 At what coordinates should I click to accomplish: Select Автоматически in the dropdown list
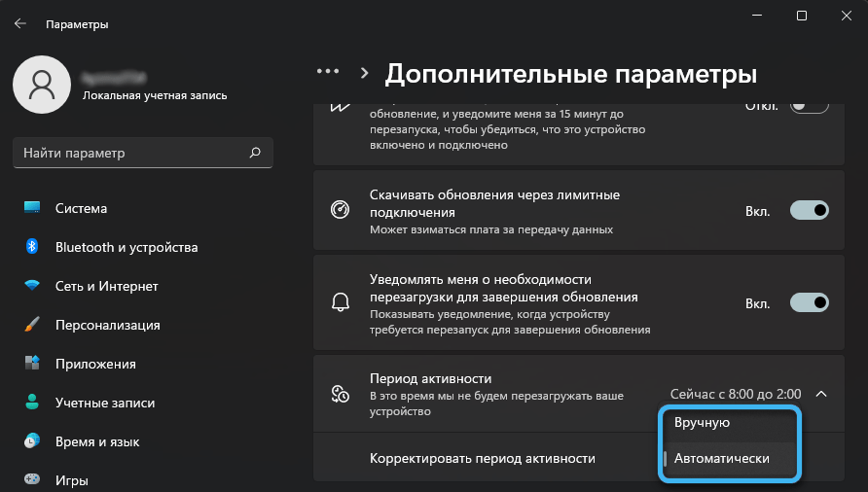pos(721,458)
